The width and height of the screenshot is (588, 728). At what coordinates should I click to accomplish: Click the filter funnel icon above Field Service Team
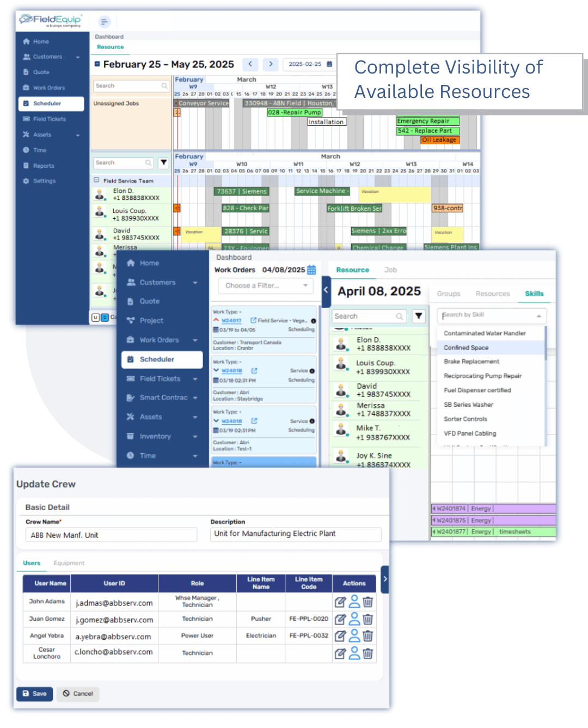(163, 163)
